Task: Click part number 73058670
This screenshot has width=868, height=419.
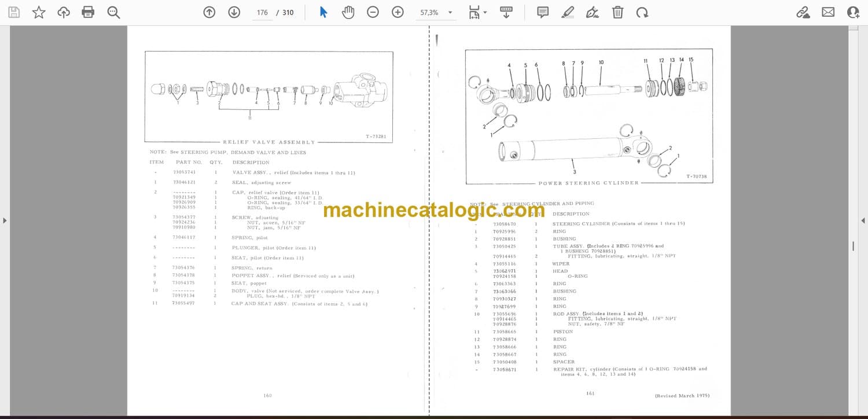Action: [x=505, y=224]
